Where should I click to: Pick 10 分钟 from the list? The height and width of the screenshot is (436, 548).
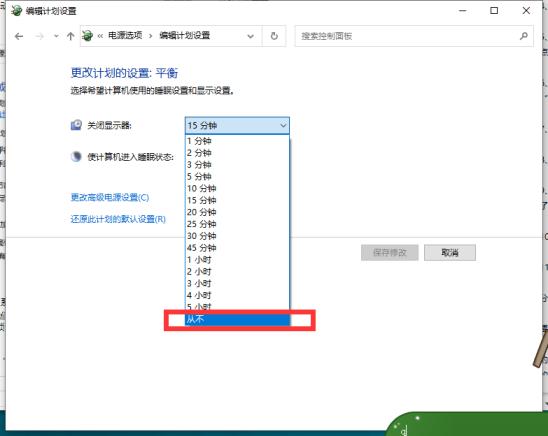click(x=237, y=189)
